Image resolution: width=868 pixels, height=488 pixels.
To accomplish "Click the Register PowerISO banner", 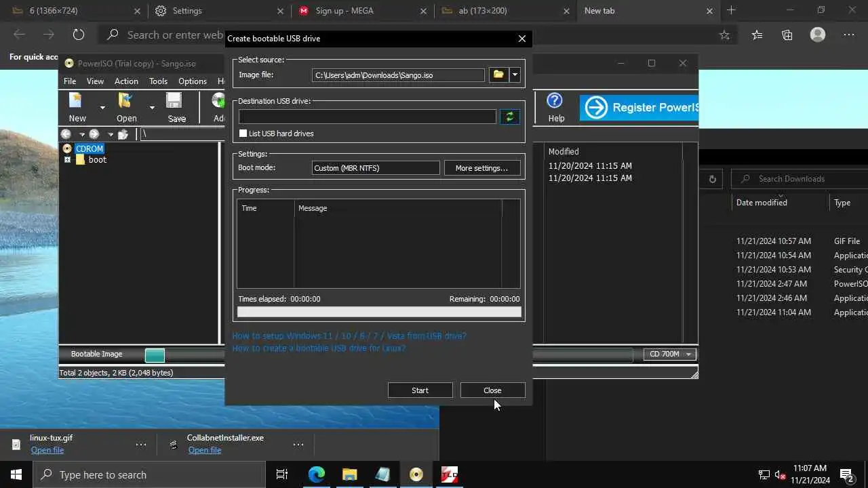I will (639, 107).
